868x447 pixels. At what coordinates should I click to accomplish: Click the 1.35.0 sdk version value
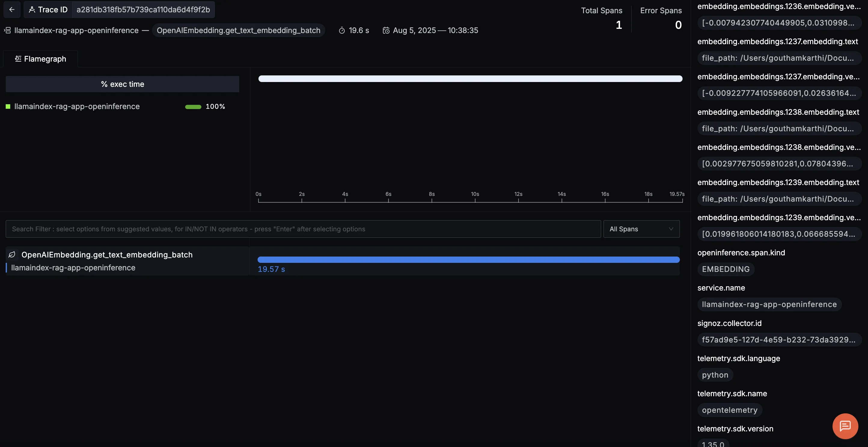tap(713, 444)
